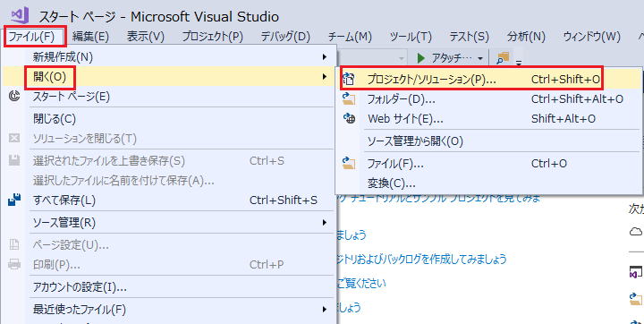This screenshot has width=644, height=324.
Task: Open the toolbar overflow options arrow
Action: [519, 63]
